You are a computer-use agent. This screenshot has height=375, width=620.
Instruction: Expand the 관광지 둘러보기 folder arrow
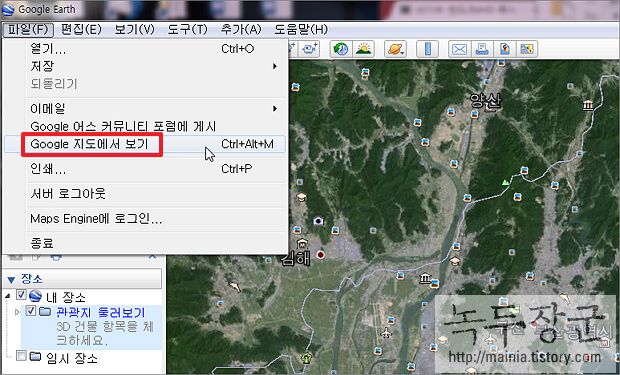coord(17,312)
